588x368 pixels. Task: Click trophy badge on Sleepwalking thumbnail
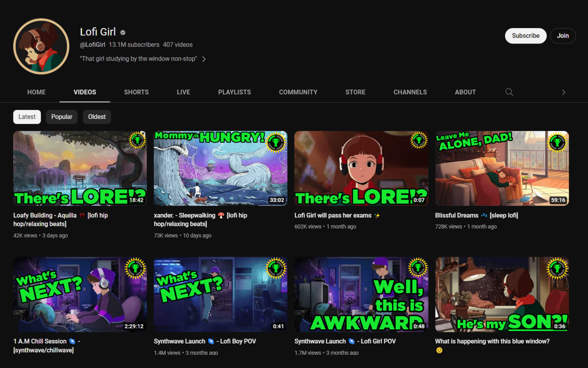pyautogui.click(x=277, y=142)
